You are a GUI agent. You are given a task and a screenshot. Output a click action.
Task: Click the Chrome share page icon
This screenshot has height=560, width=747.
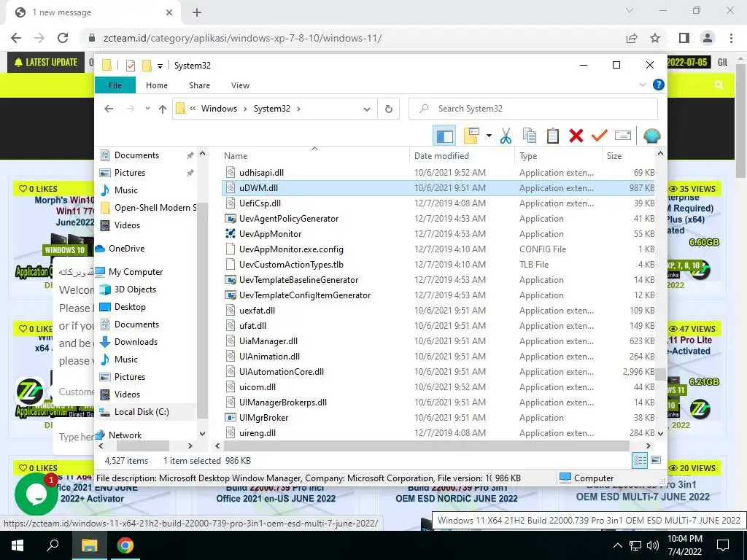pyautogui.click(x=632, y=38)
